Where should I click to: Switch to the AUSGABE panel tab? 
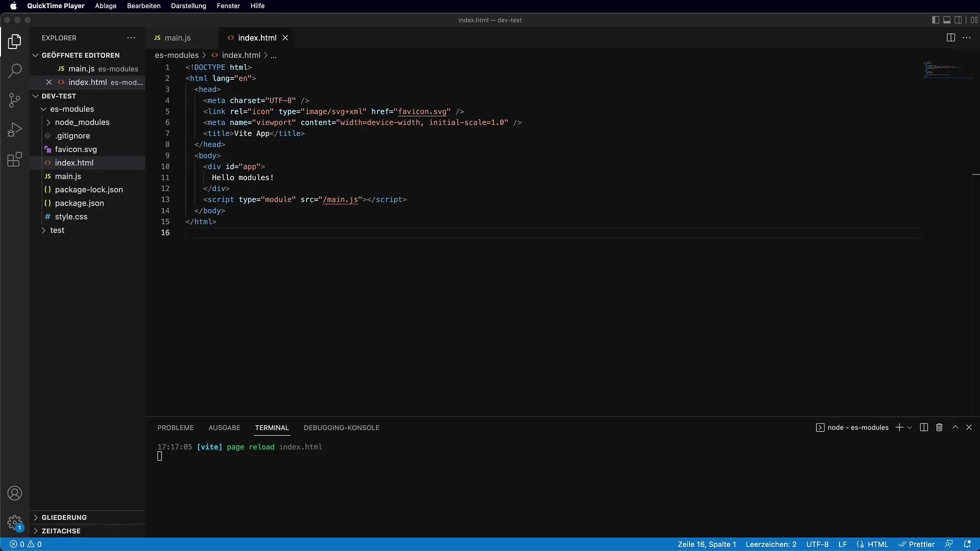click(224, 428)
